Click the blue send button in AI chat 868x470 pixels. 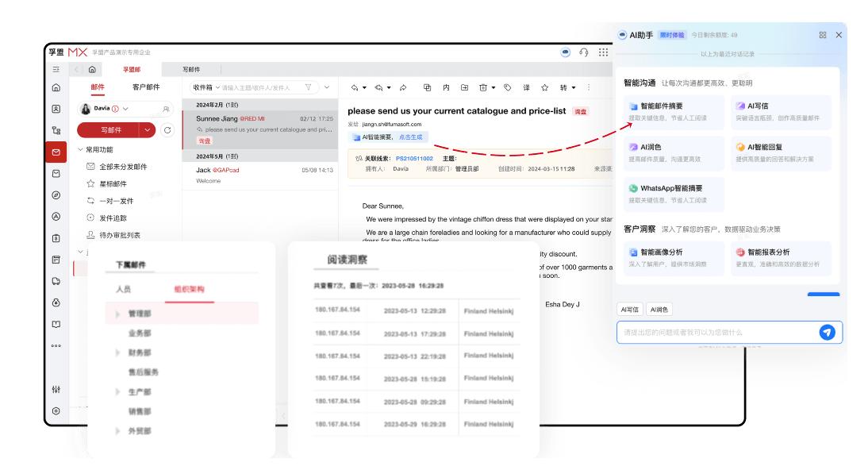point(827,333)
